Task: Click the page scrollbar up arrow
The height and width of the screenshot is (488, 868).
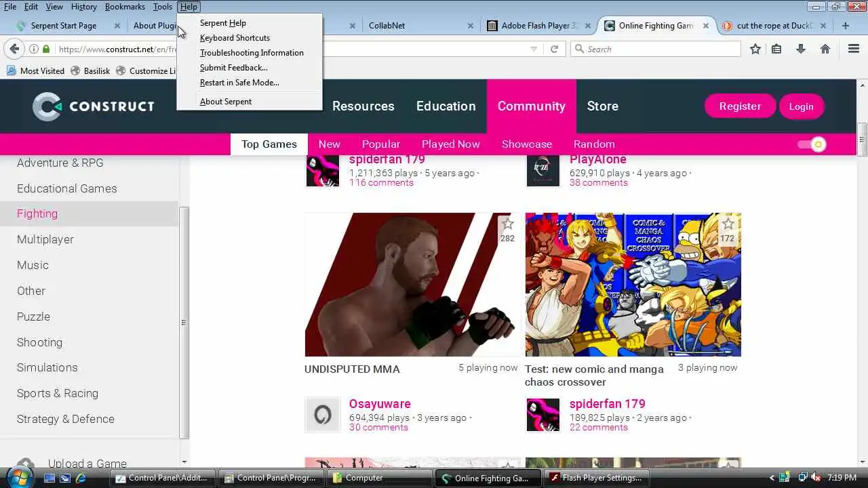Action: 862,85
